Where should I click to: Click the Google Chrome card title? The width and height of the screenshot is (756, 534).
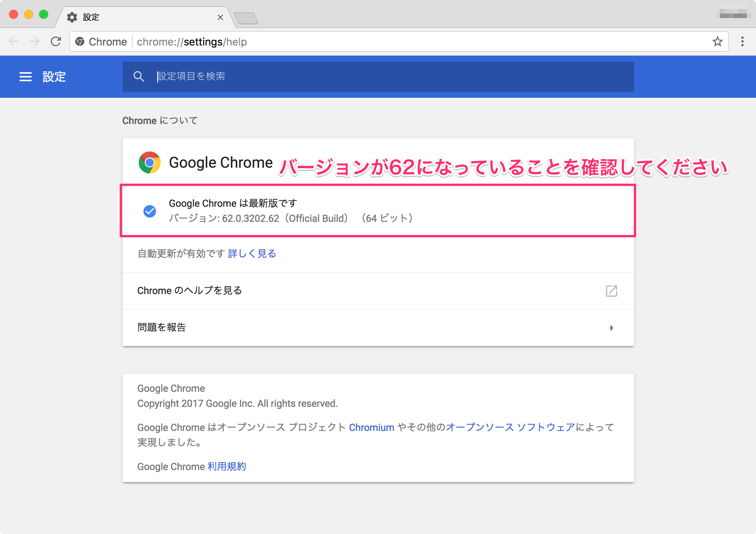(x=221, y=163)
